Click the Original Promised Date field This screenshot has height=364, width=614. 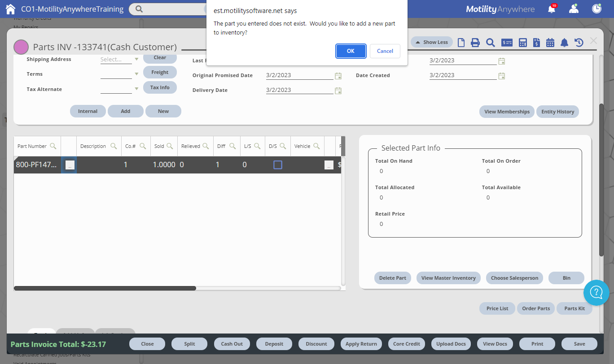[x=299, y=75]
